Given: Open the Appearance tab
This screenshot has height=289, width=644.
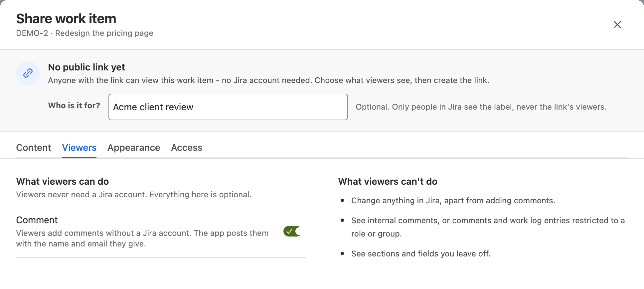Looking at the screenshot, I should (x=134, y=147).
